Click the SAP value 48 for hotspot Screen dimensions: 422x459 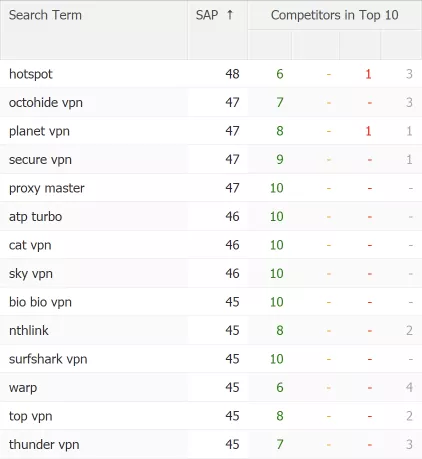(232, 74)
